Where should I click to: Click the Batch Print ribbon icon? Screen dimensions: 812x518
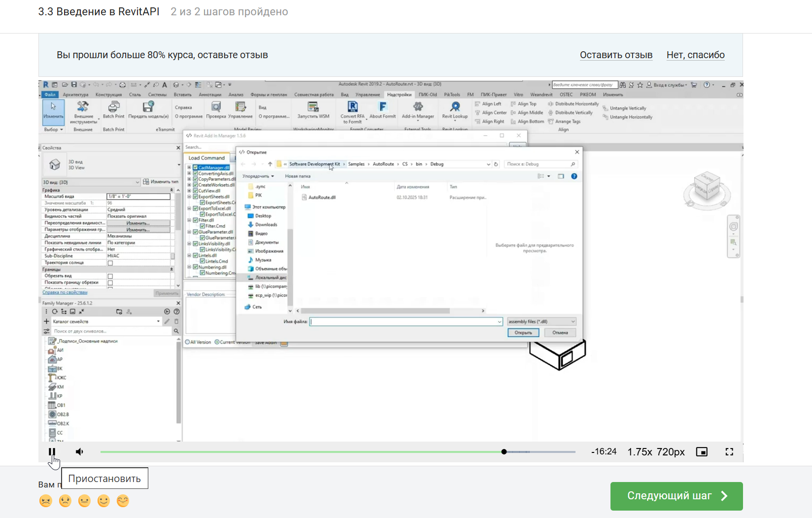click(x=114, y=109)
